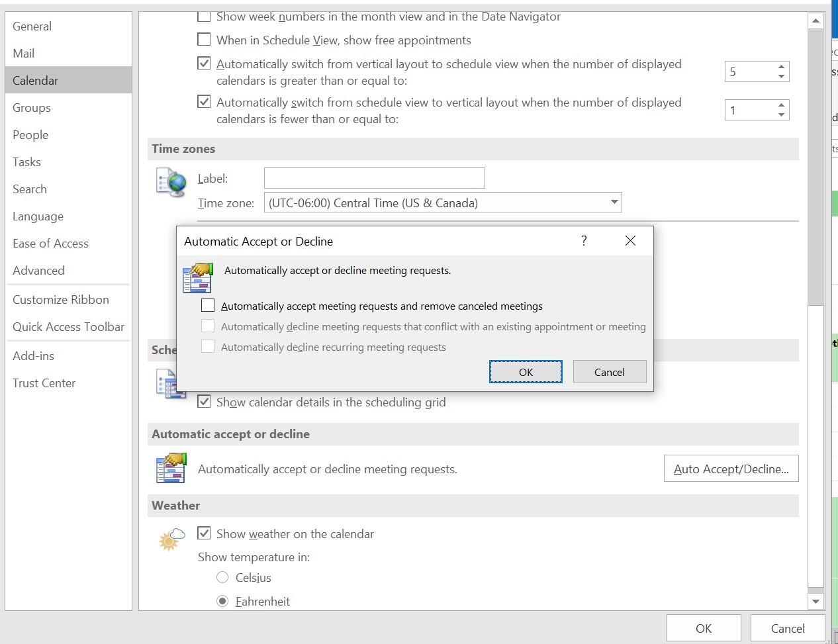Decrease the calendars threshold value of 5

coord(782,76)
